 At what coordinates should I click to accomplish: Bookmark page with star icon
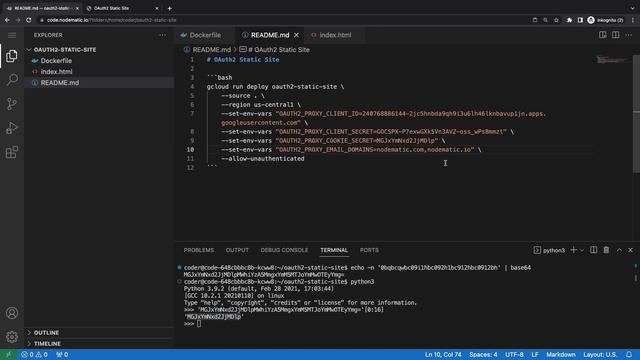click(556, 20)
